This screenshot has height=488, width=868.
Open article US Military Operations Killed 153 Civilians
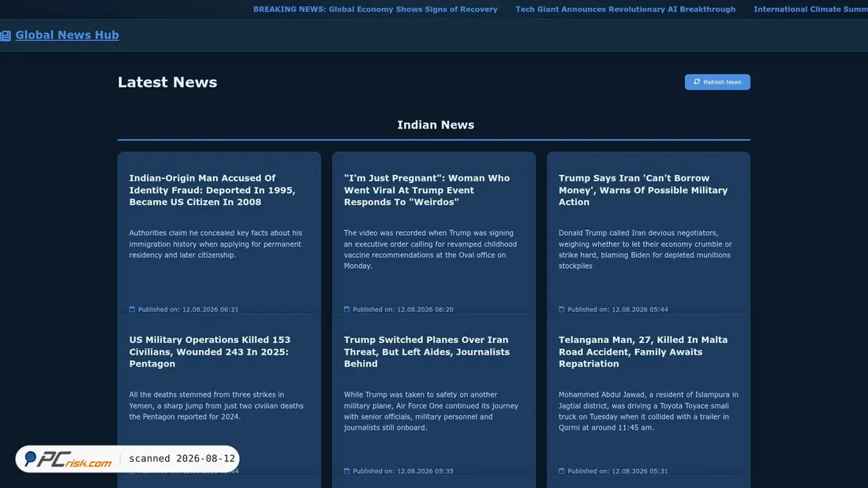point(210,352)
